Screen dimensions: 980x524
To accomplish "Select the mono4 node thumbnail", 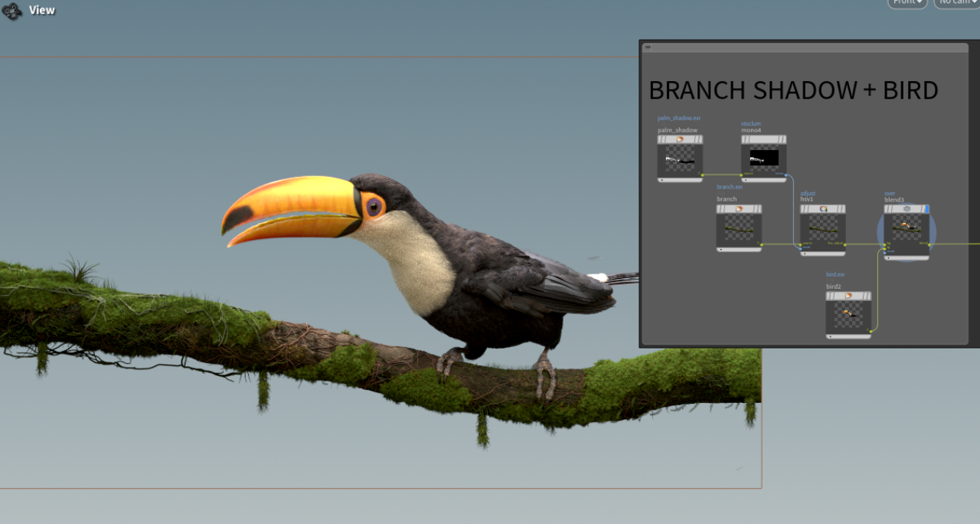I will 763,159.
